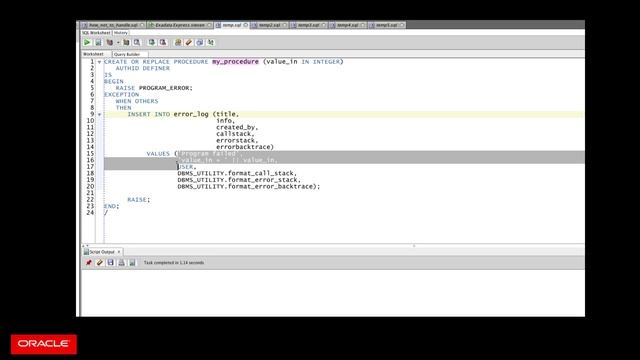The height and width of the screenshot is (360, 640).
Task: Click the Commit icon in the worksheet toolbar
Action: (x=151, y=42)
